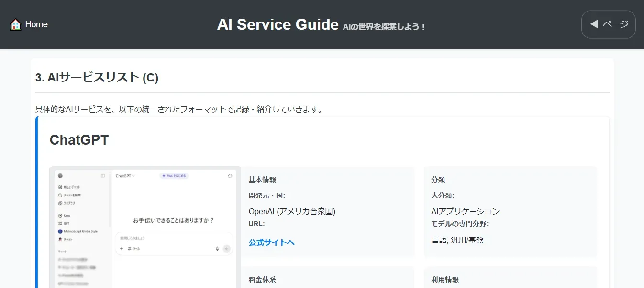Open a temporary chat with the top-right icon
The width and height of the screenshot is (644, 288).
[229, 176]
